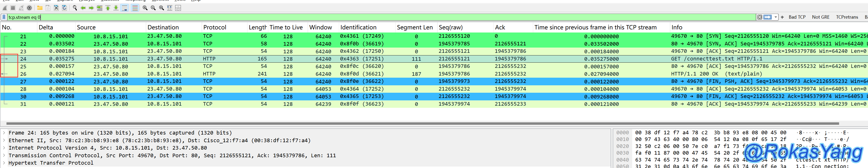Go to the first packet

tap(108, 8)
